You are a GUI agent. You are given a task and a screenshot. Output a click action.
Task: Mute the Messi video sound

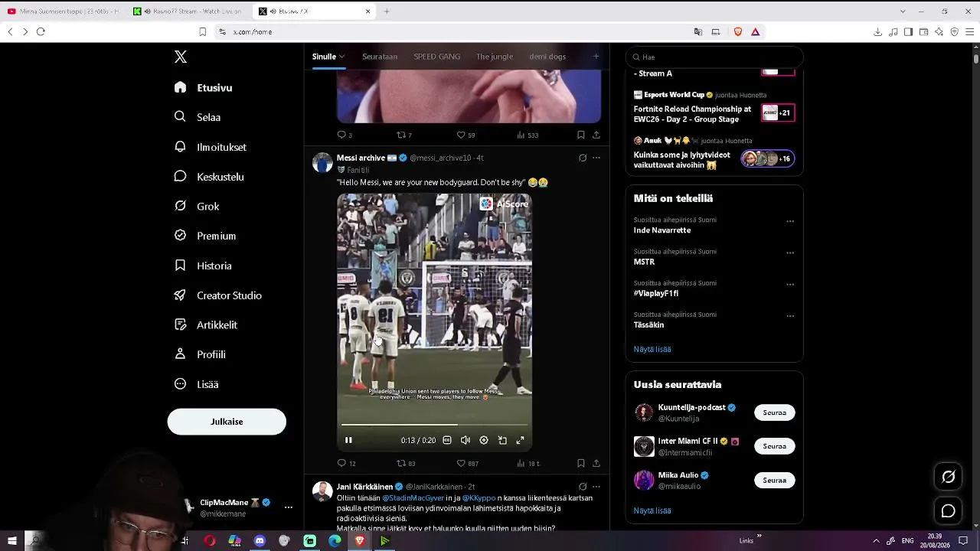click(465, 440)
